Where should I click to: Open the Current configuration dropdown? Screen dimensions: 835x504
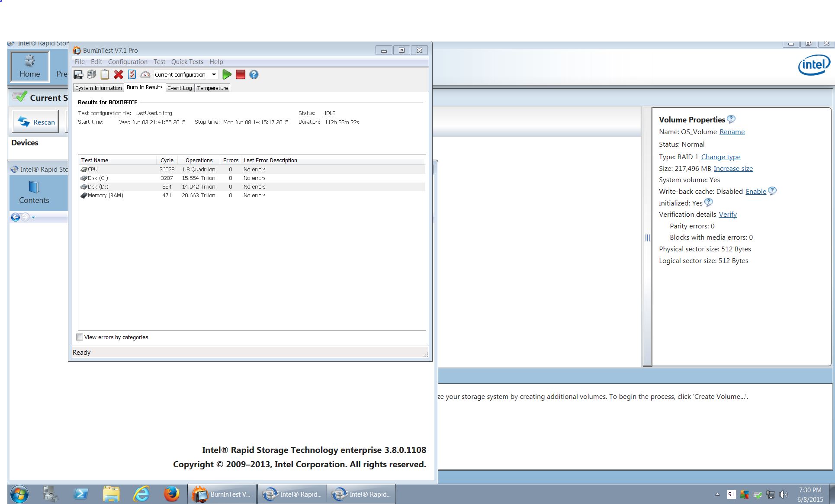pyautogui.click(x=186, y=74)
